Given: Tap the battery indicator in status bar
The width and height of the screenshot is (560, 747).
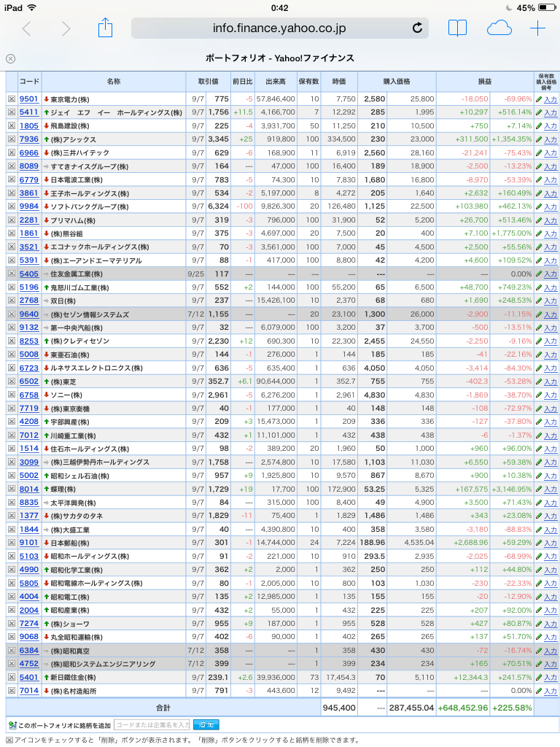Looking at the screenshot, I should coord(547,7).
